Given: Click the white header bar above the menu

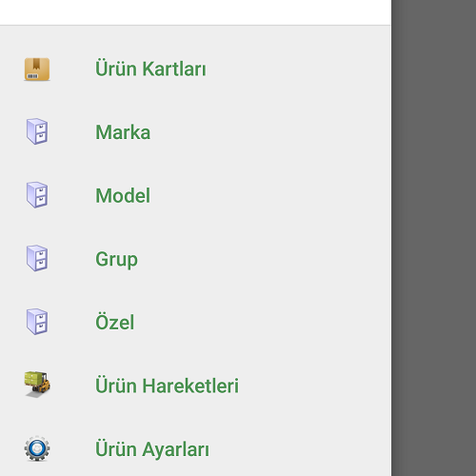Looking at the screenshot, I should click(195, 12).
